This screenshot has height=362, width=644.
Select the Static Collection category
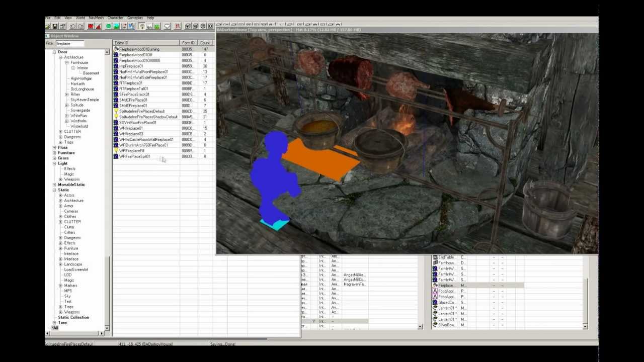pyautogui.click(x=73, y=317)
